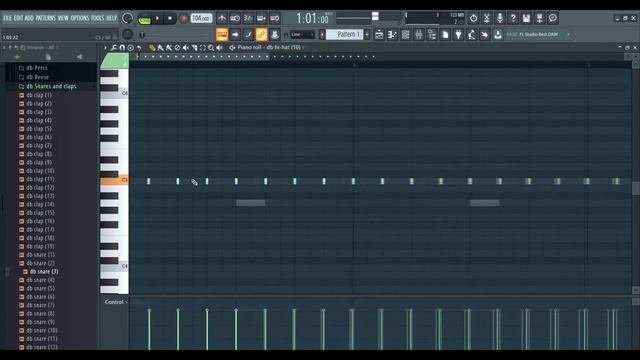The height and width of the screenshot is (360, 640).
Task: Toggle loop recording
Action: tap(275, 18)
